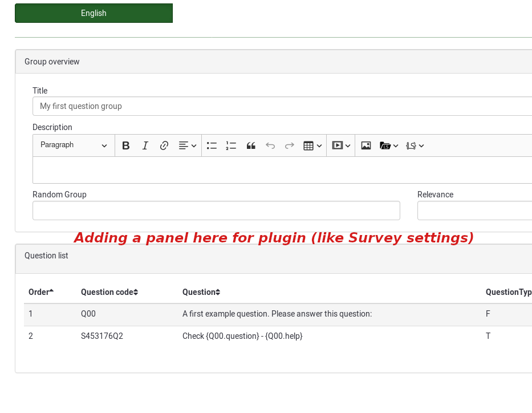The image size is (532, 413).
Task: Sort question list by Order column
Action: [41, 292]
